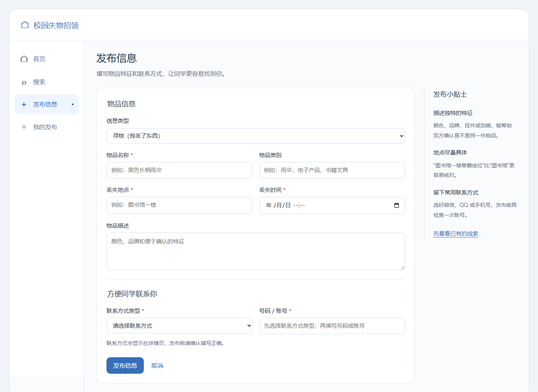Viewport: 538px width, 392px height.
Task: Focus the 物品类别 input field
Action: pos(332,170)
